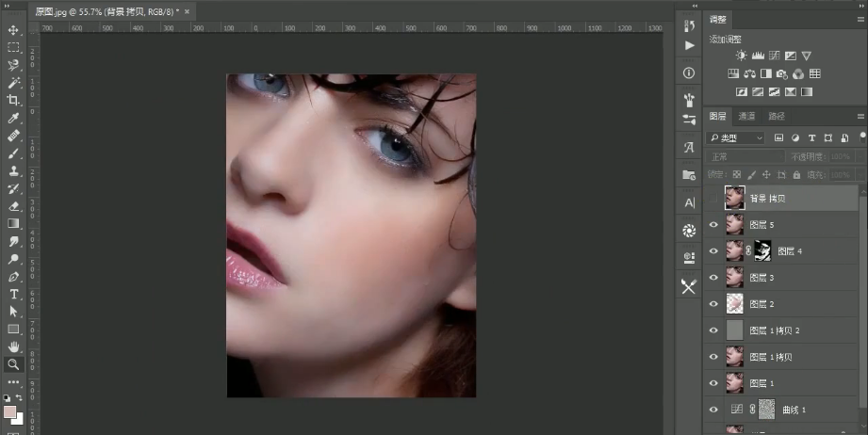Screen dimensions: 868x435
Task: Swap foreground and background colors
Action: point(19,397)
